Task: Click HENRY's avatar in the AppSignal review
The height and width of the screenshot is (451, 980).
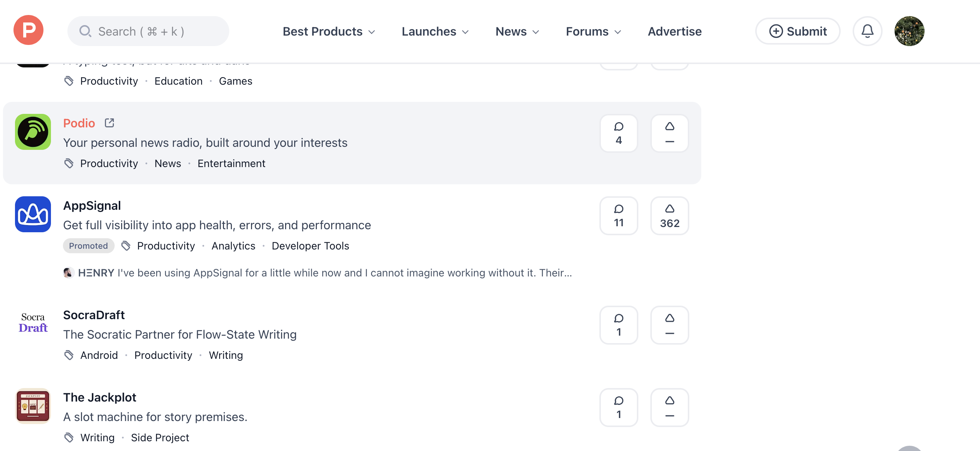Action: [69, 273]
